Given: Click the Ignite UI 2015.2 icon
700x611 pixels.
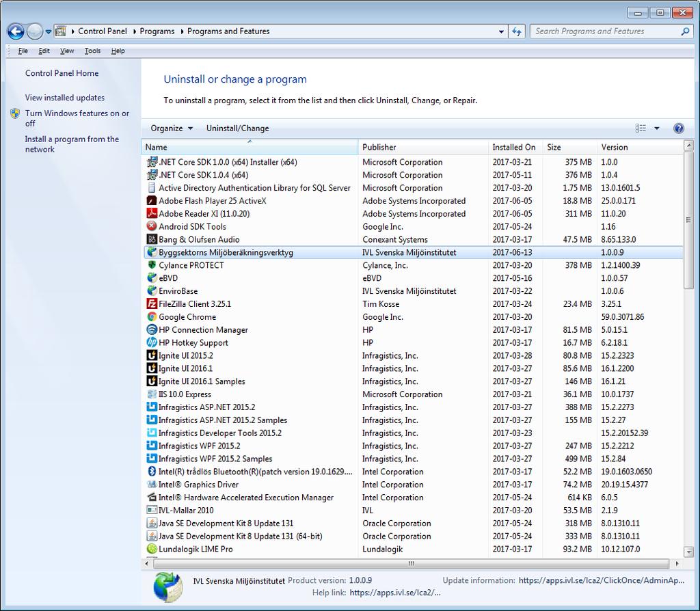Looking at the screenshot, I should click(x=152, y=355).
